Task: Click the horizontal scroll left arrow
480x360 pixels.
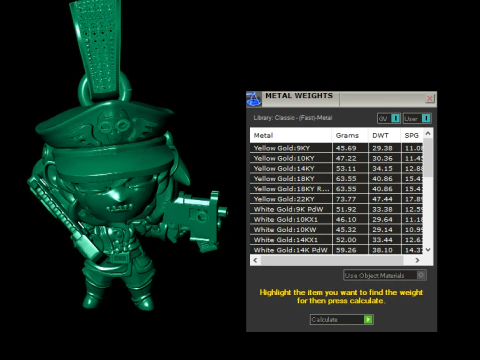Action: (255, 260)
